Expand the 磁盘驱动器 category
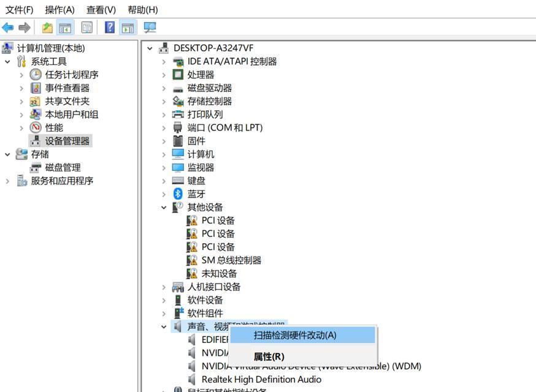 pos(164,88)
